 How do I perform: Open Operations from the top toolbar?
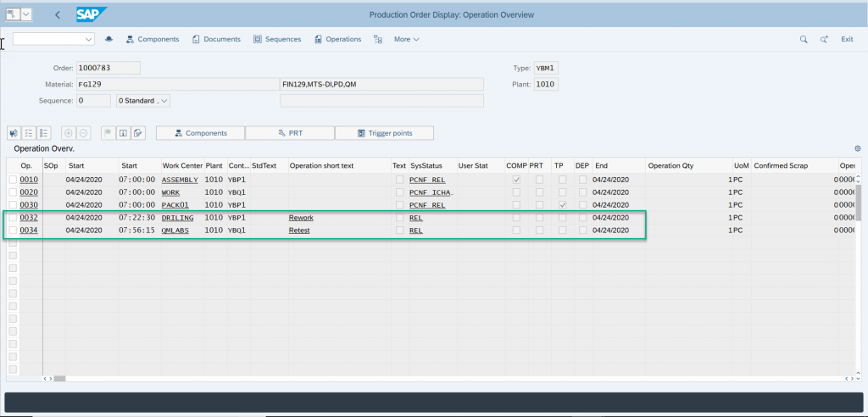pyautogui.click(x=337, y=39)
